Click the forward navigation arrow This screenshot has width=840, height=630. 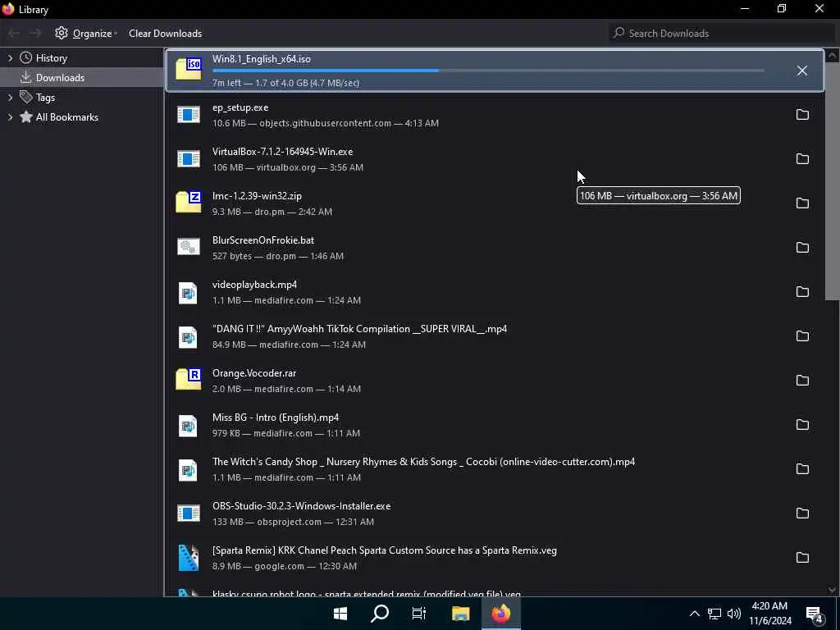[35, 33]
